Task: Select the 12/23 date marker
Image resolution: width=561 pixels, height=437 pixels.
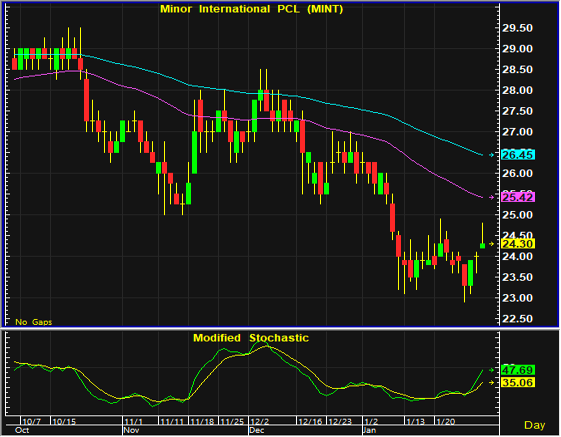Action: click(x=340, y=422)
